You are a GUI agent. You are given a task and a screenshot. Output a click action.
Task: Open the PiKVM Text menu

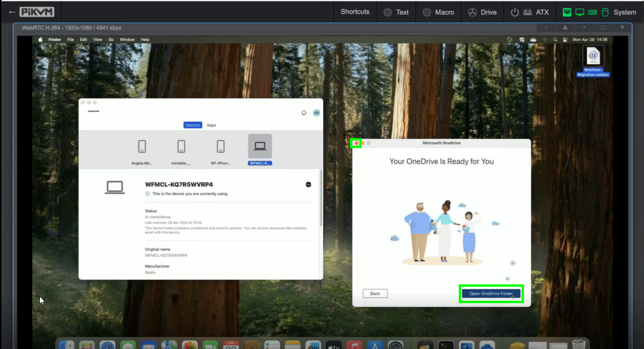[396, 12]
